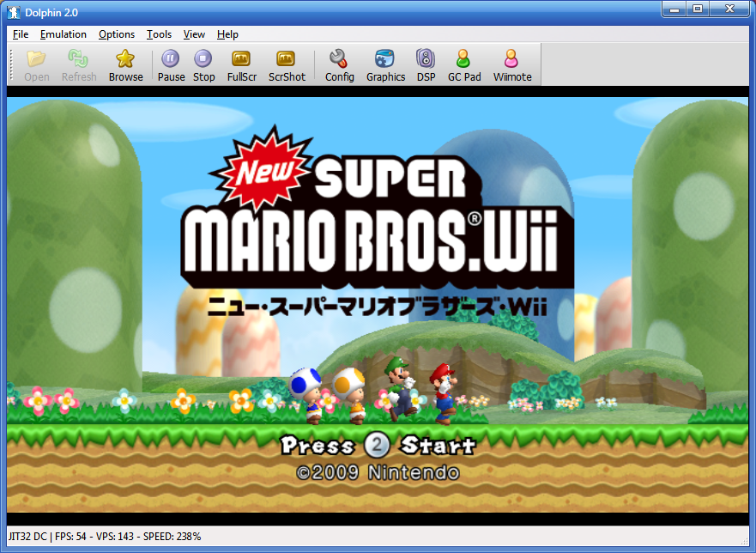Open Graphics plugin settings

(385, 65)
